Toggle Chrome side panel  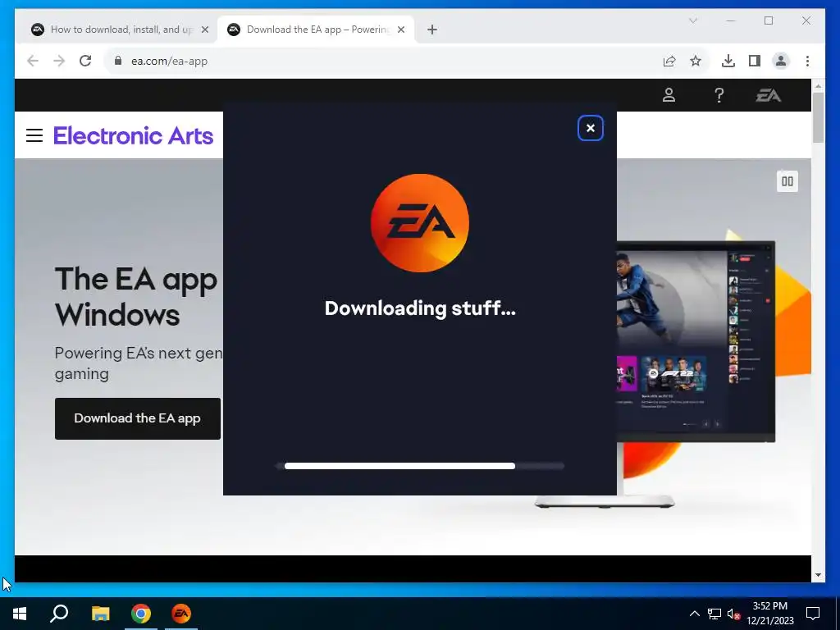[755, 61]
